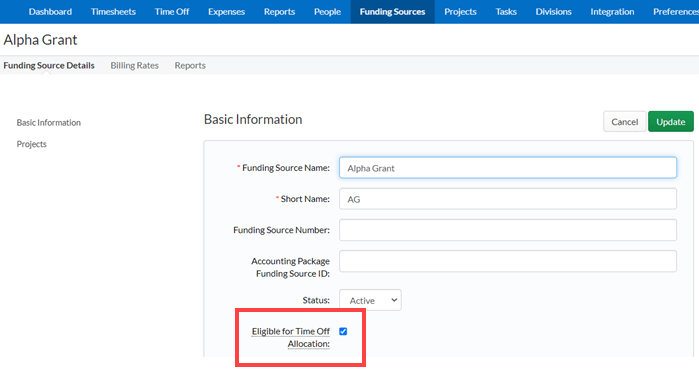Open Projects in the top navigation bar

coord(460,12)
